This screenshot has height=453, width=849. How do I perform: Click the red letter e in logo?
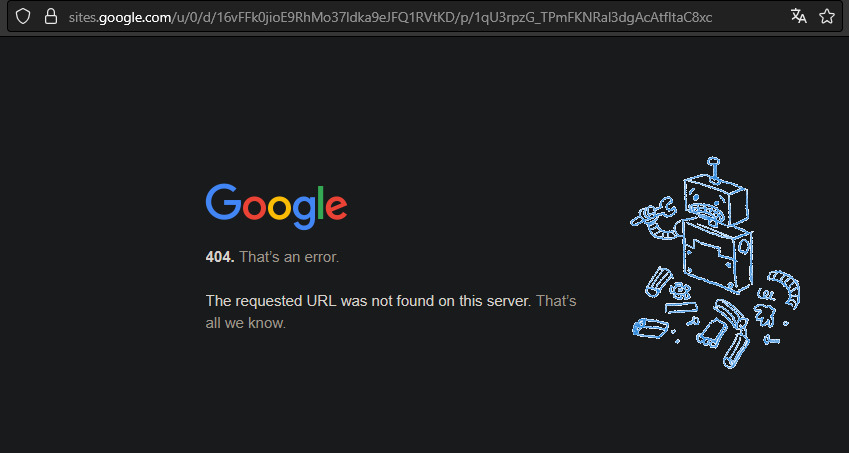(x=337, y=208)
